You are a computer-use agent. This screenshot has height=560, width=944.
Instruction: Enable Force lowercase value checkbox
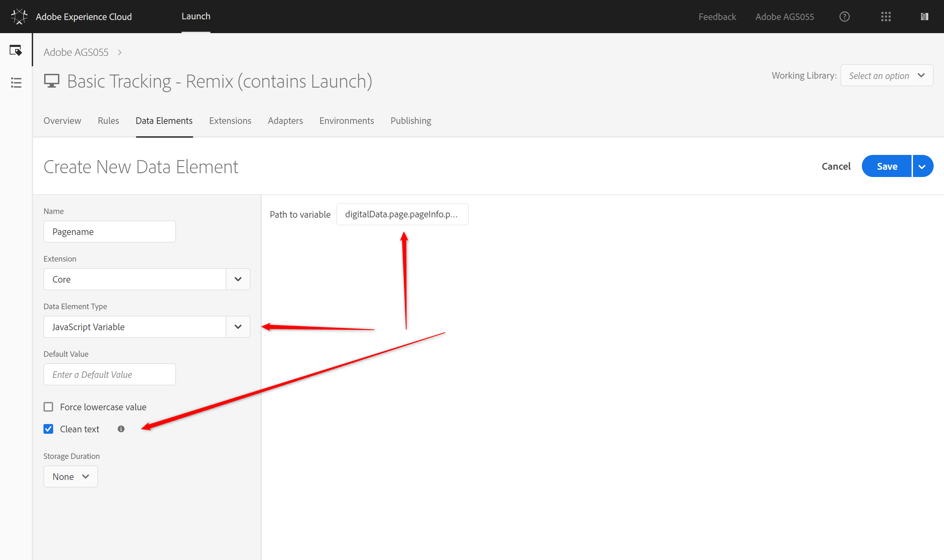click(x=48, y=407)
